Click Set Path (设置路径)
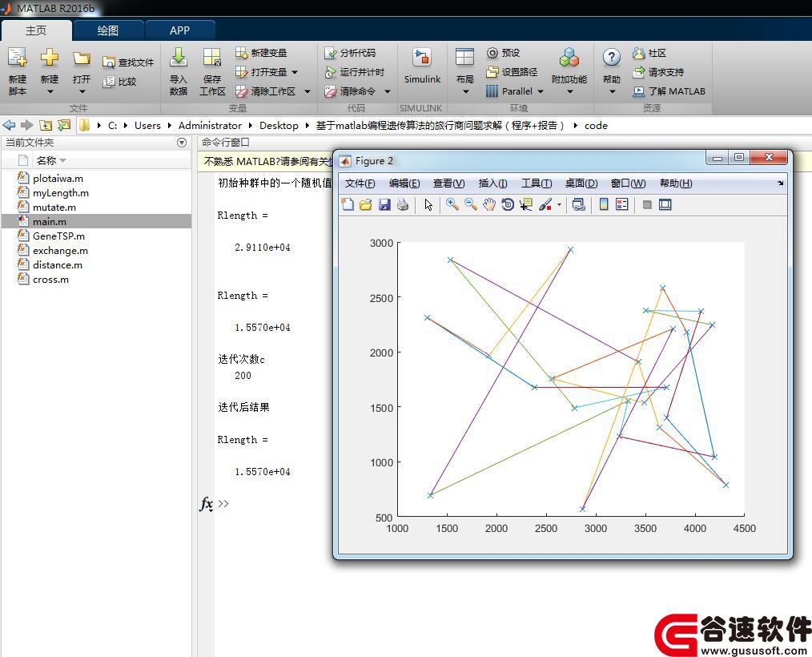The image size is (812, 657). coord(511,72)
